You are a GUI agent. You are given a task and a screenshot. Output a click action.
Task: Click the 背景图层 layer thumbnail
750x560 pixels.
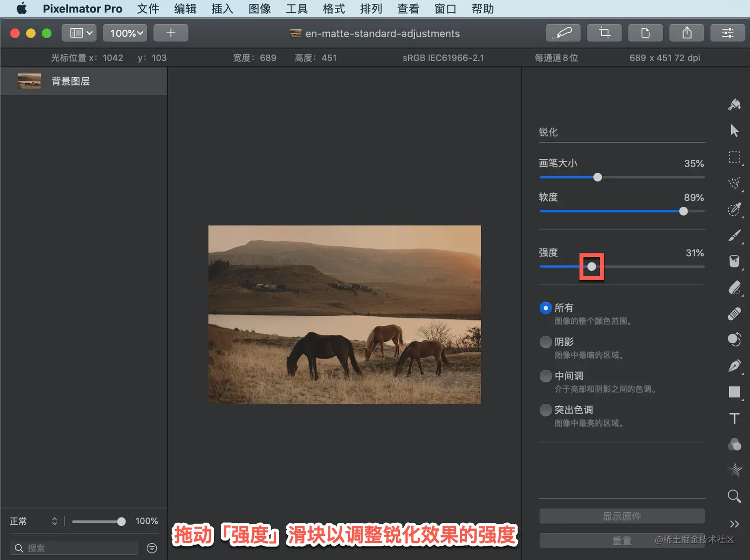click(30, 81)
